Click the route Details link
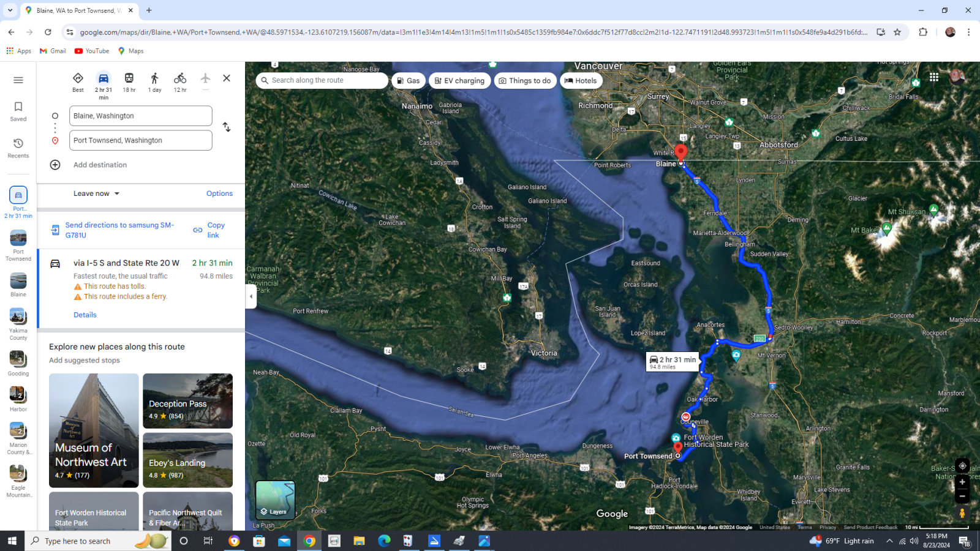The height and width of the screenshot is (551, 980). [x=85, y=315]
